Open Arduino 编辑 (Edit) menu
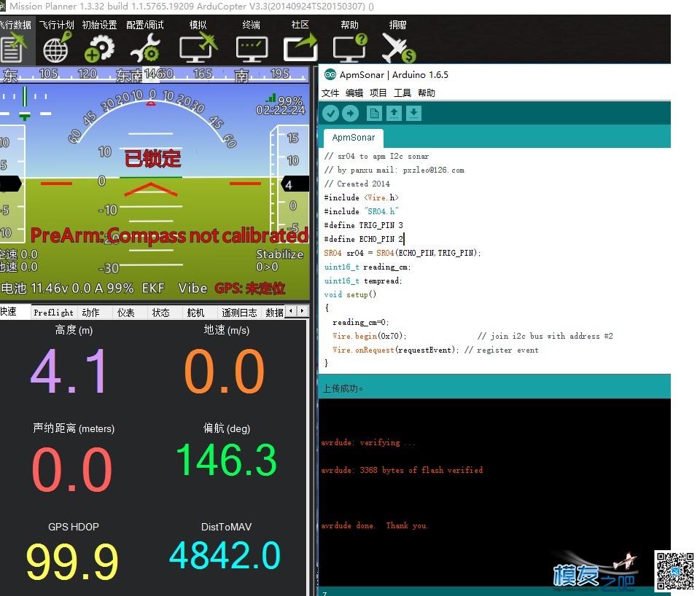 click(354, 93)
